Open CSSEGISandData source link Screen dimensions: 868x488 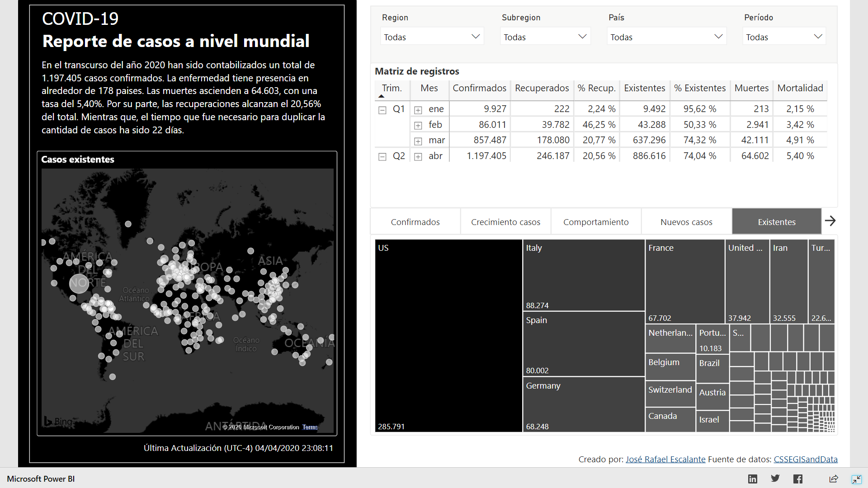pyautogui.click(x=806, y=459)
